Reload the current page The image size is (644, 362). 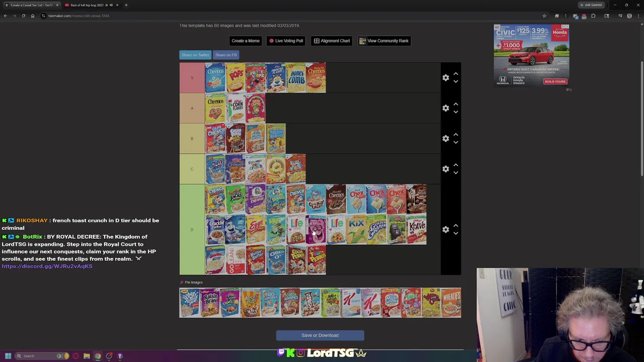(x=23, y=16)
